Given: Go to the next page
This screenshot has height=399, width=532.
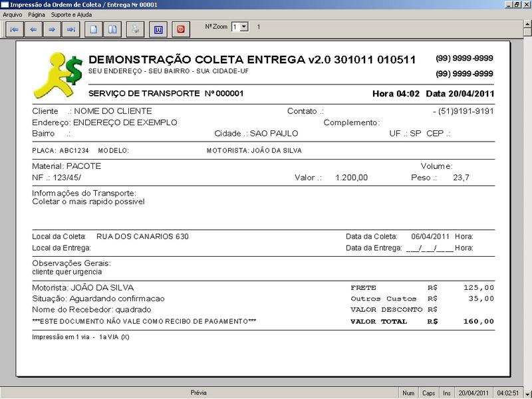Looking at the screenshot, I should [x=51, y=29].
